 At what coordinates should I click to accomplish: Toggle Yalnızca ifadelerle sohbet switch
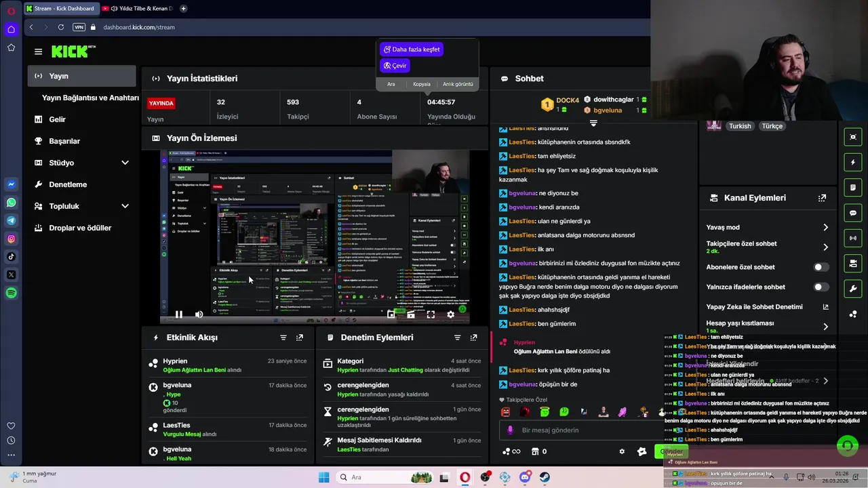pyautogui.click(x=821, y=287)
